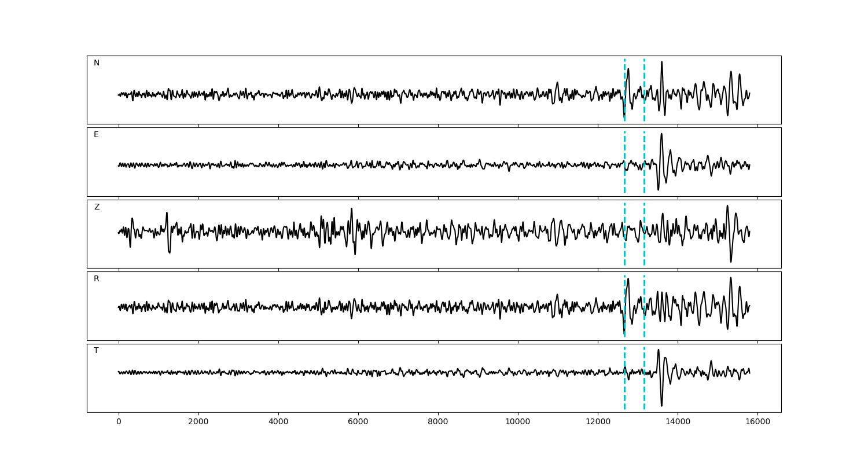
Task: Click the 6000 x-axis tick label
Action: click(358, 422)
